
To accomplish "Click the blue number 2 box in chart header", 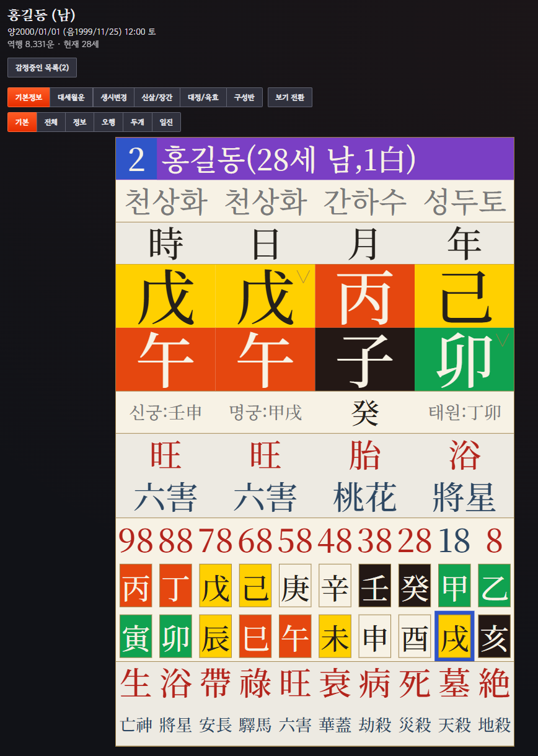I will [x=136, y=159].
